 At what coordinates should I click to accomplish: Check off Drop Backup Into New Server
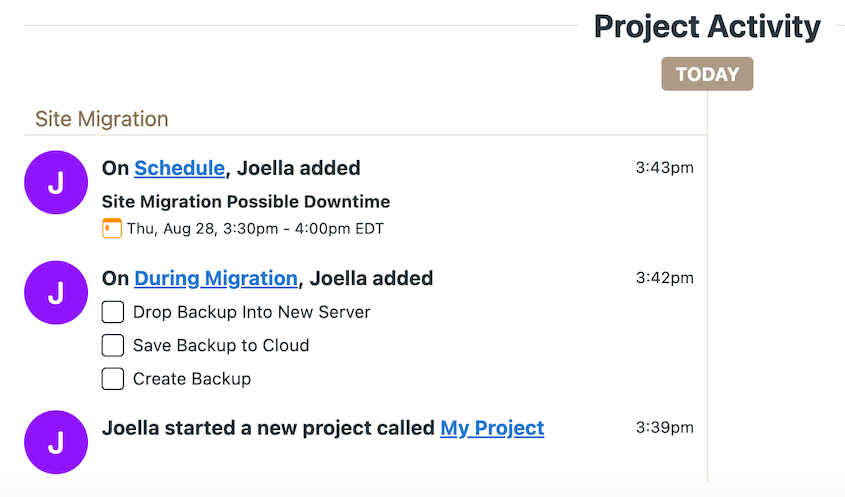click(x=113, y=312)
